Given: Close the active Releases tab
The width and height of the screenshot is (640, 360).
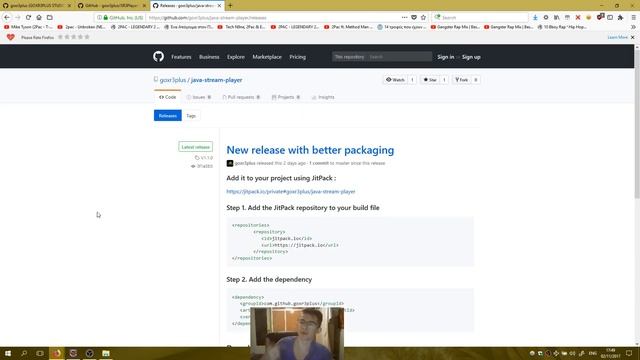Looking at the screenshot, I should click(x=219, y=6).
